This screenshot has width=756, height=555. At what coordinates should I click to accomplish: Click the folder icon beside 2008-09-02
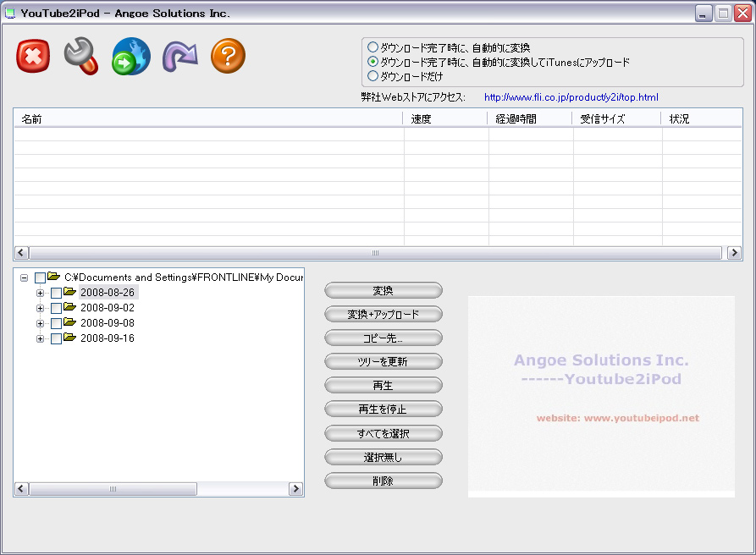tap(70, 307)
